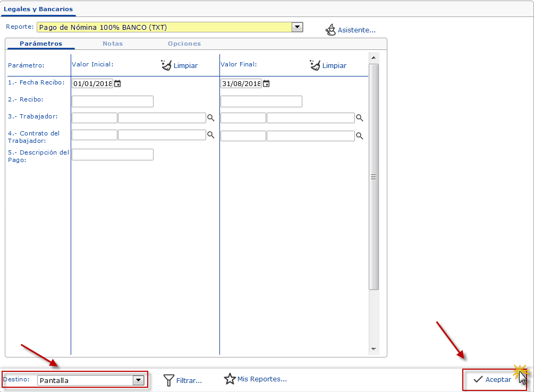Select the Legales y Bancarios tab
The width and height of the screenshot is (534, 392).
[38, 9]
